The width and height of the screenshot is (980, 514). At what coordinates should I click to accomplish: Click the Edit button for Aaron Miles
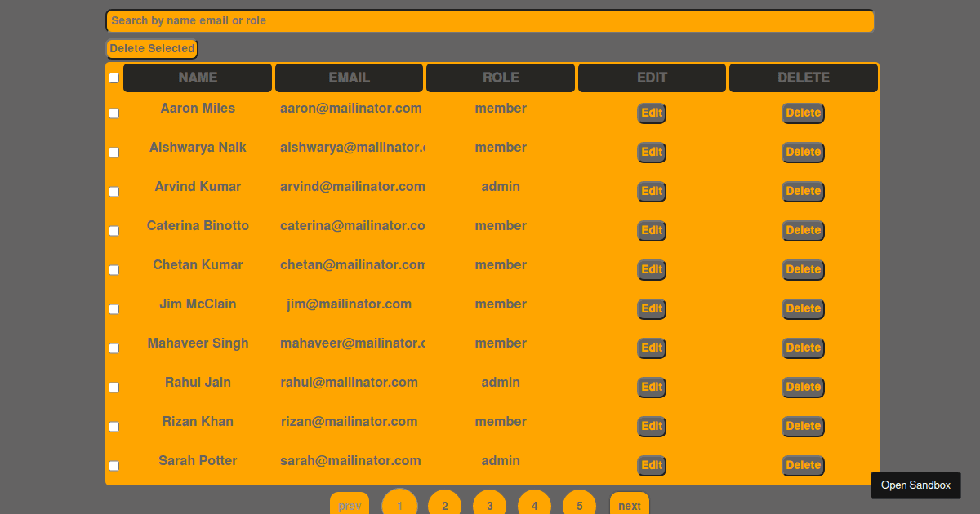651,113
